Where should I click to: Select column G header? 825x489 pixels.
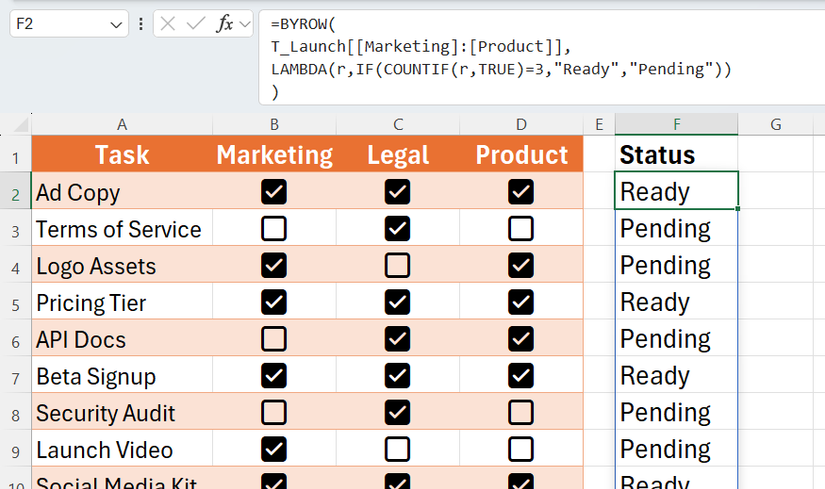click(775, 125)
